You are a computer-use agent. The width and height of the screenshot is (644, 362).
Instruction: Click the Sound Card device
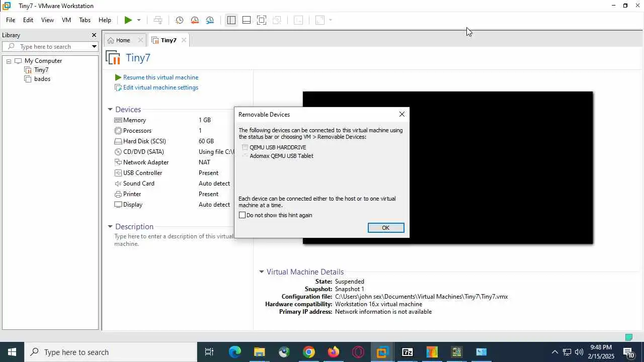click(138, 184)
